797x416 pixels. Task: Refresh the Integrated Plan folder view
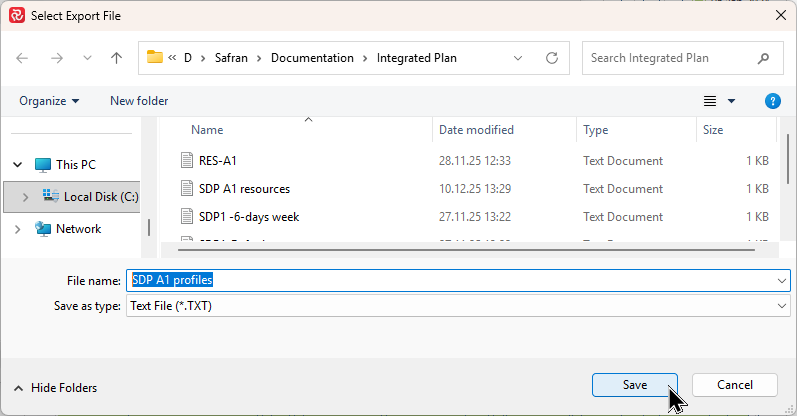pos(551,58)
